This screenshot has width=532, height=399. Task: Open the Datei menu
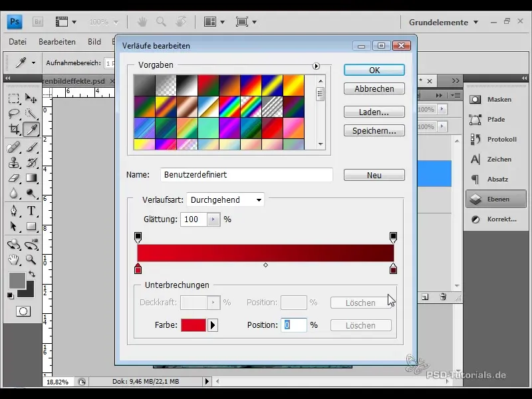[x=17, y=42]
